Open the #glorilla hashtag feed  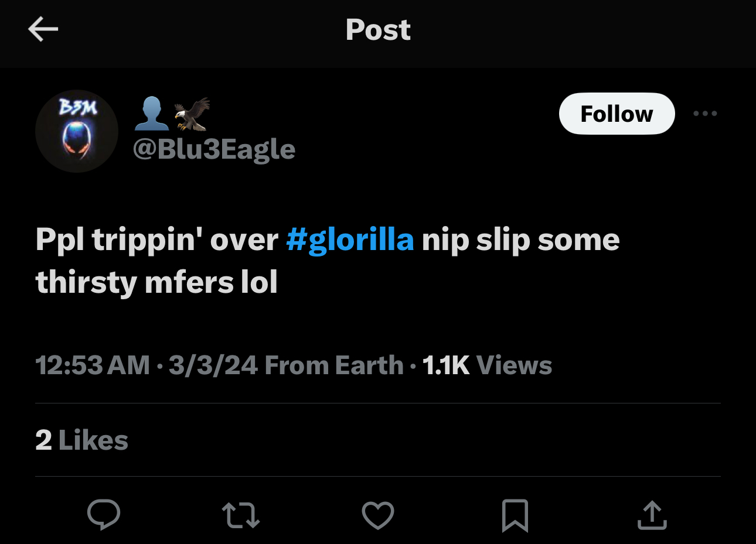pos(350,239)
